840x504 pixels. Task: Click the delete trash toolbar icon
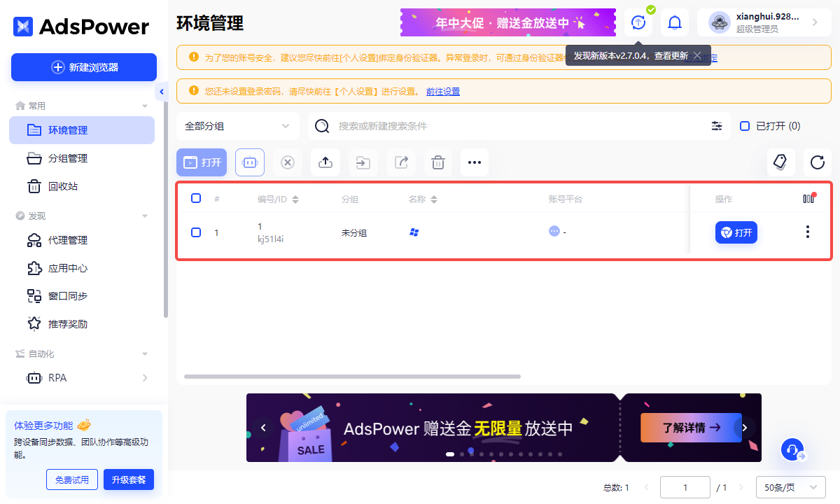pyautogui.click(x=438, y=162)
